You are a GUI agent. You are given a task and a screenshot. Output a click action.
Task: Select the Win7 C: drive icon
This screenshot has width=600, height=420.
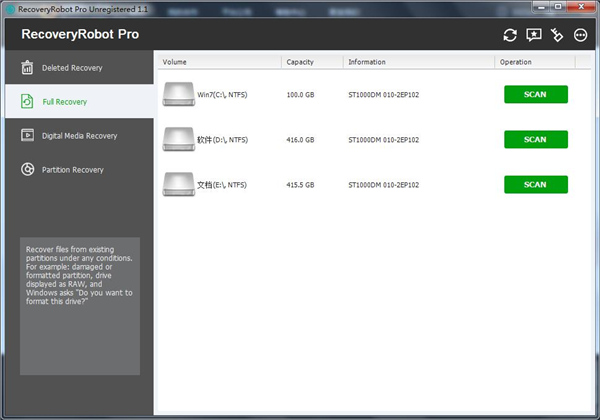click(x=179, y=94)
